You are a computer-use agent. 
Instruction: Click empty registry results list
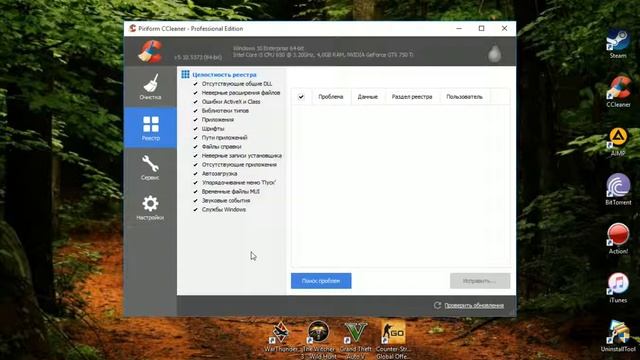tap(400, 186)
